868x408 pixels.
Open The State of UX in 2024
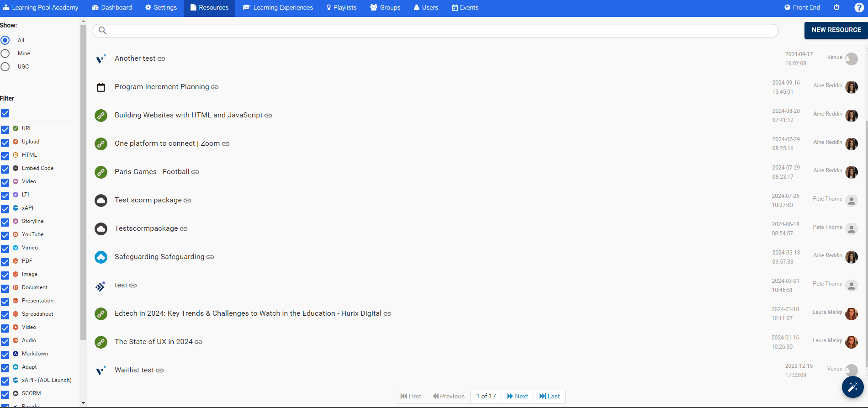point(153,342)
